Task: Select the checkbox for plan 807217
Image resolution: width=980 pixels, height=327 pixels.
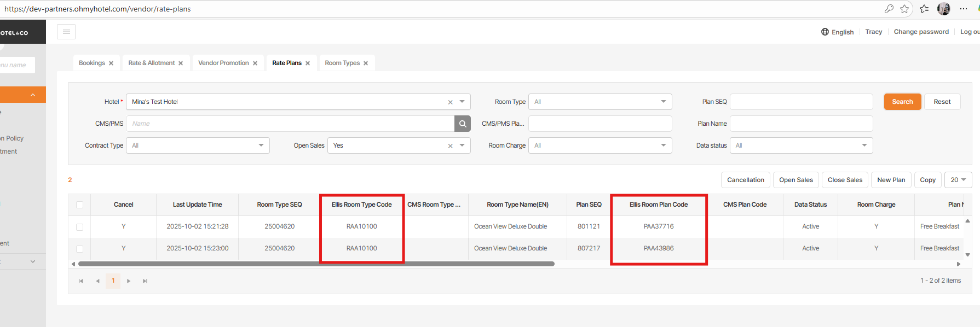Action: pyautogui.click(x=80, y=249)
